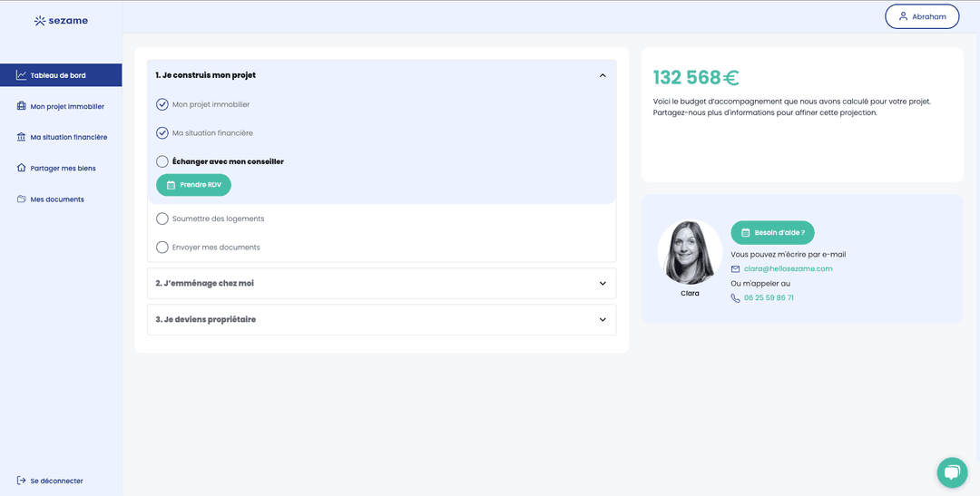Click the clara@hellosezame.com email link
Image resolution: width=980 pixels, height=496 pixels.
coord(789,268)
